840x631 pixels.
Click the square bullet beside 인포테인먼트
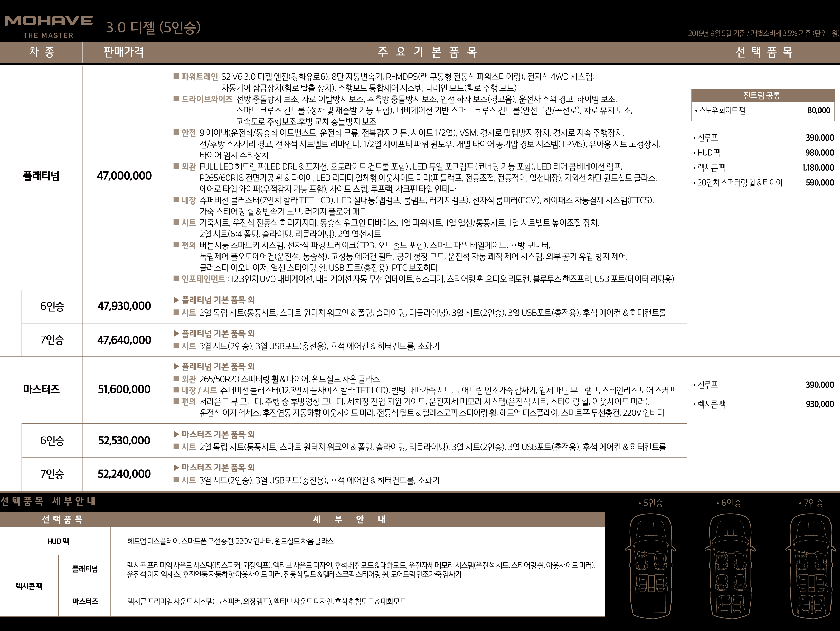point(176,279)
